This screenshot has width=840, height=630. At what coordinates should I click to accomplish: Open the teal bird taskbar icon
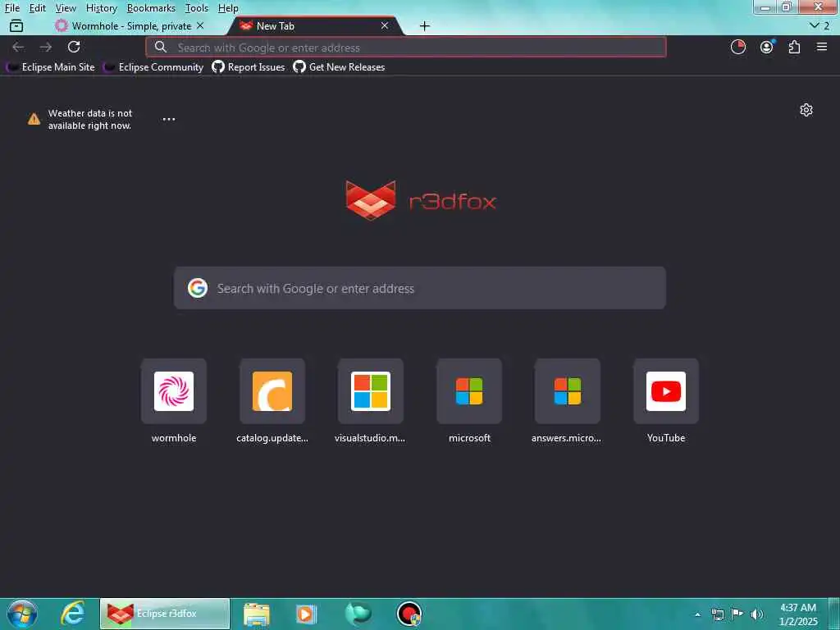click(358, 614)
